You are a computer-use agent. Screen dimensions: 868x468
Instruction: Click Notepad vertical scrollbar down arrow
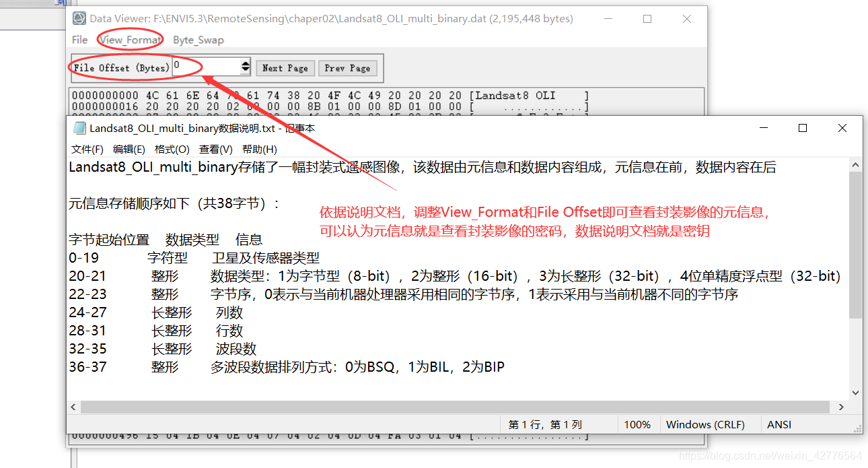coord(856,393)
